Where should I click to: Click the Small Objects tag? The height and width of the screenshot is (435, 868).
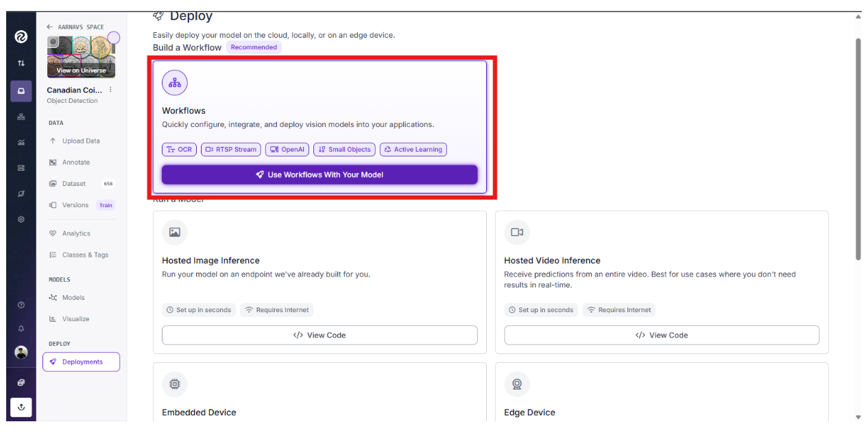344,149
